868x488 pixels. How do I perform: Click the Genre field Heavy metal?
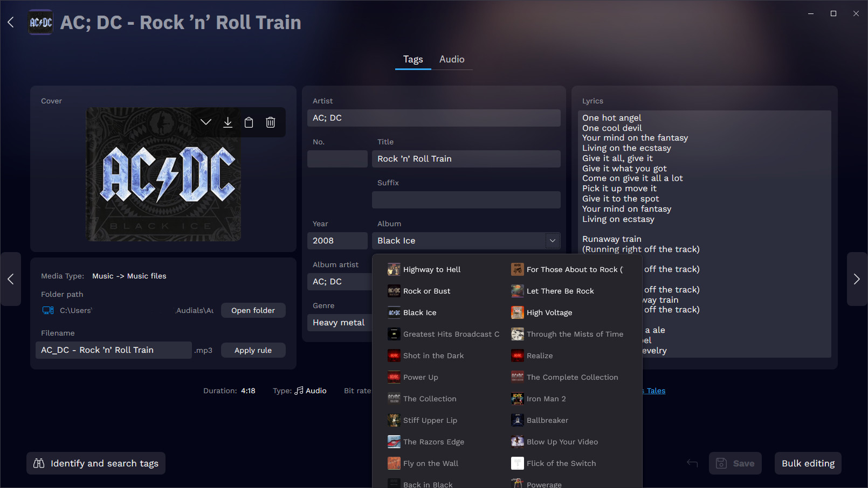(x=340, y=323)
